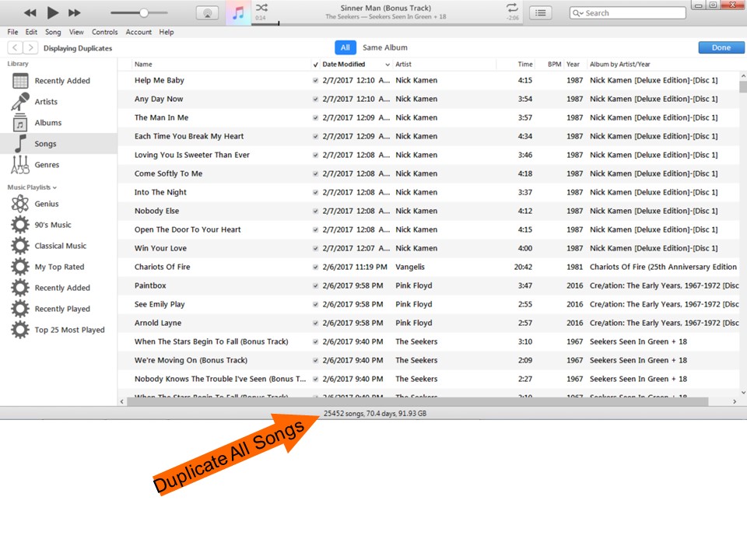
Task: Uncheck the Help Me Baby checkbox
Action: click(315, 80)
